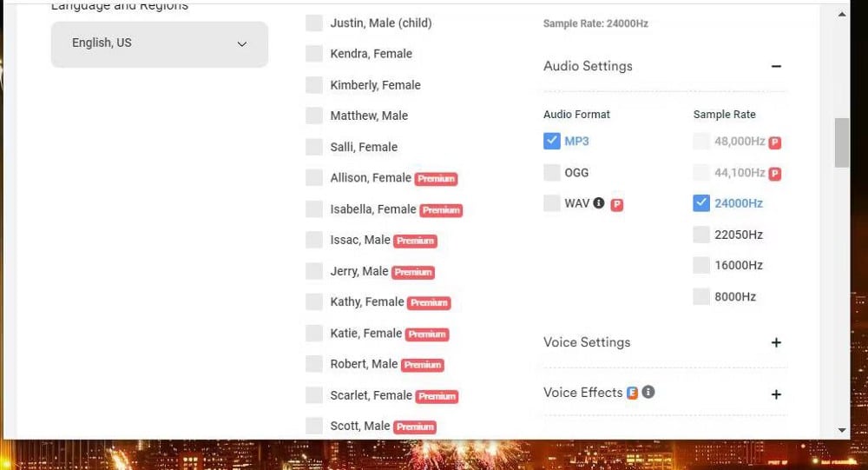Enable the OGG audio format checkbox
Screen dimensions: 868x470
[x=552, y=172]
